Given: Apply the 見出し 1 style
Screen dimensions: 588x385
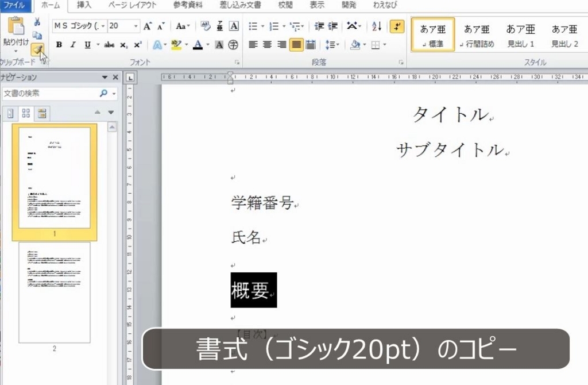Looking at the screenshot, I should coord(521,34).
